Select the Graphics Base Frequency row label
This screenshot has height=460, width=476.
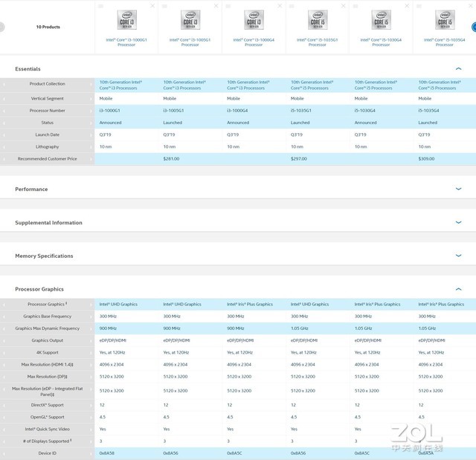point(47,317)
